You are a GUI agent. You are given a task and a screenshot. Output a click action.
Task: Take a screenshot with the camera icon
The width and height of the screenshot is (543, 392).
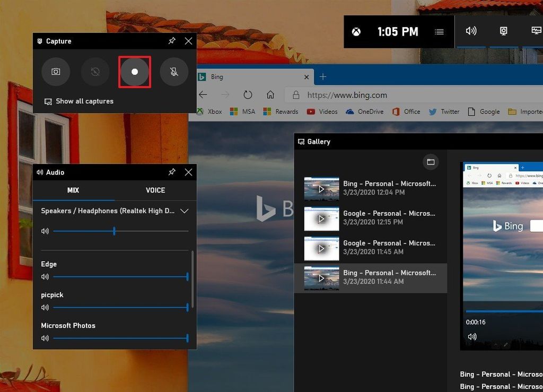(56, 72)
